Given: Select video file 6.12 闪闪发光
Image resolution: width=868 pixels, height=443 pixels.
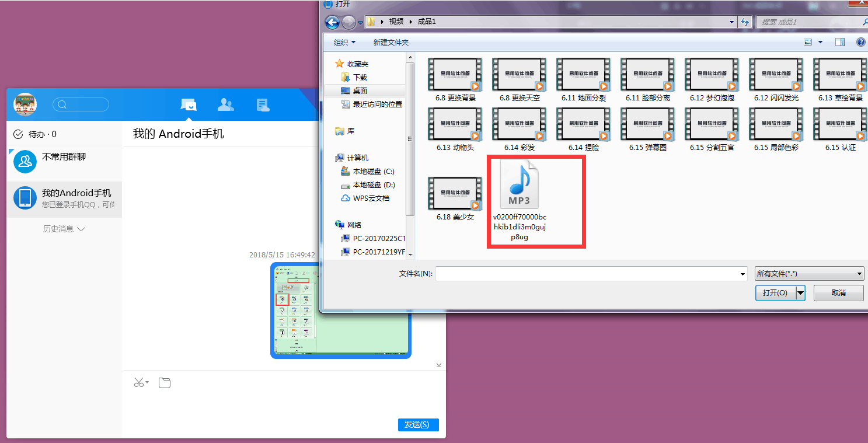Looking at the screenshot, I should point(776,80).
